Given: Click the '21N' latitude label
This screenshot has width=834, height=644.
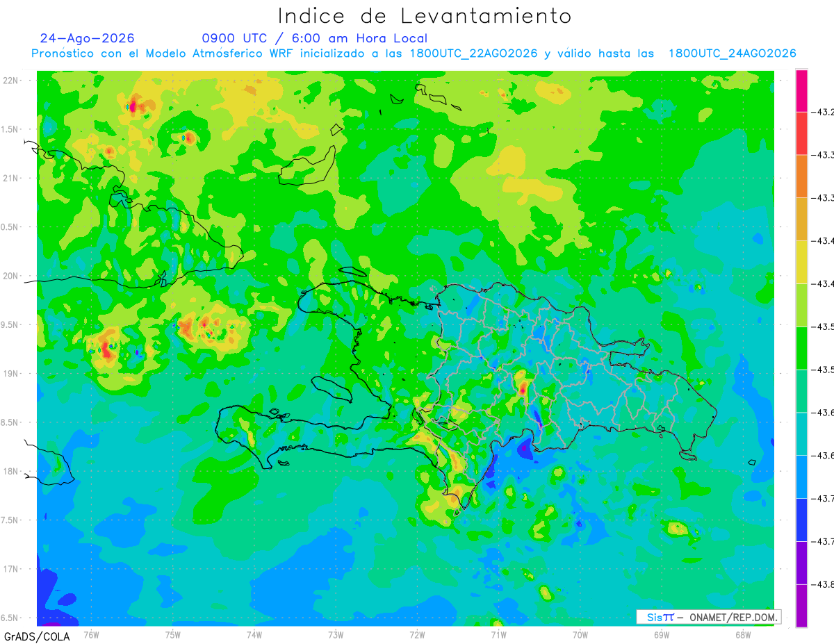Looking at the screenshot, I should tap(12, 178).
